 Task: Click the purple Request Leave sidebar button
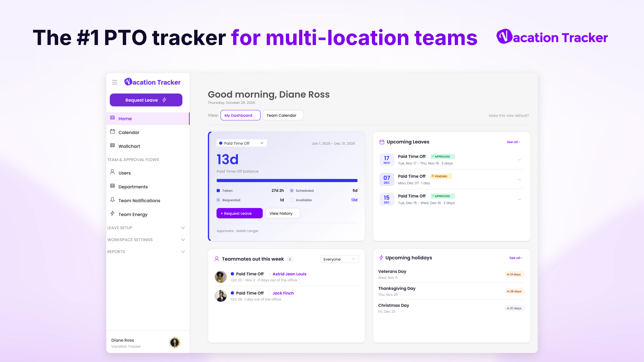click(146, 100)
